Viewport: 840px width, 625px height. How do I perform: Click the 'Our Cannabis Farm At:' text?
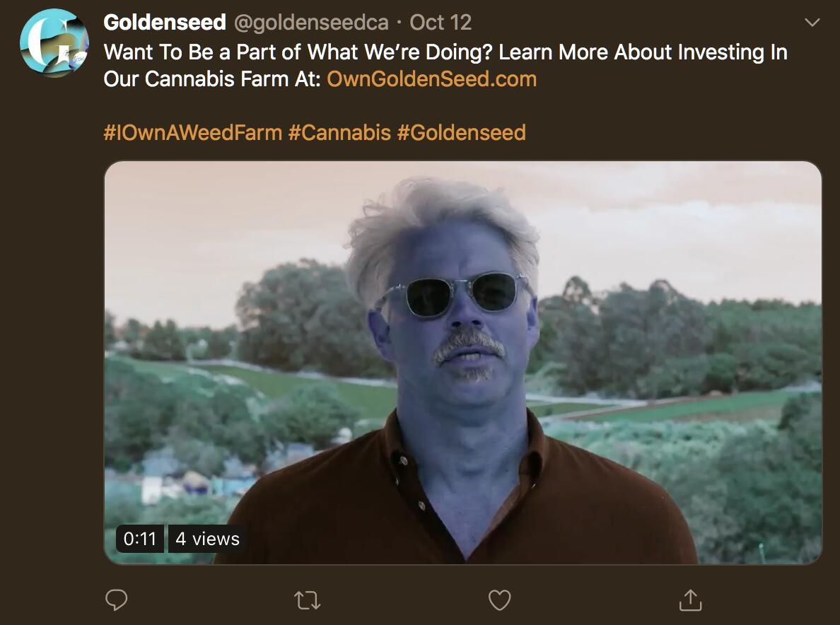212,78
